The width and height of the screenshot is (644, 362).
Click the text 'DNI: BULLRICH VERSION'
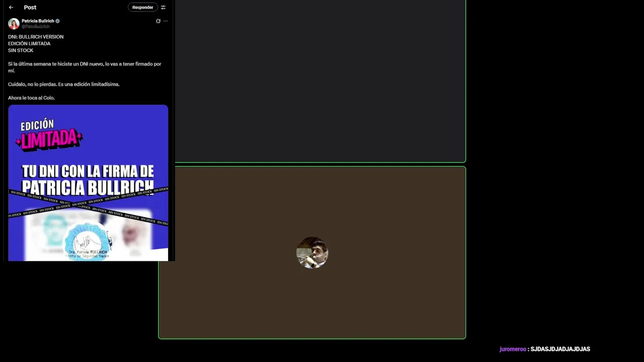36,37
